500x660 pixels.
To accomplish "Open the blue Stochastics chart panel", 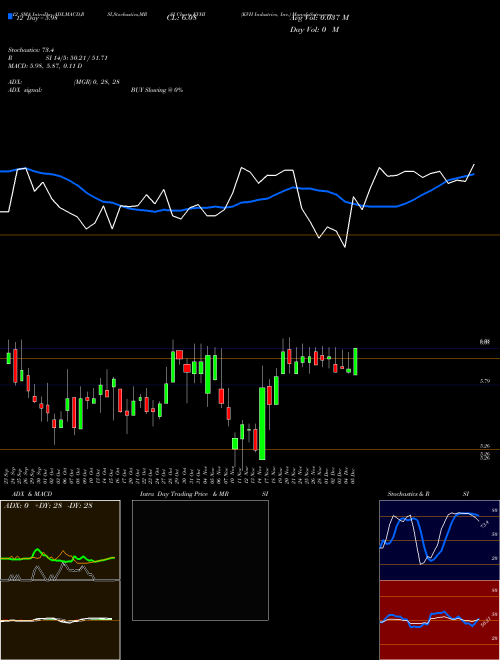I will pos(439,540).
